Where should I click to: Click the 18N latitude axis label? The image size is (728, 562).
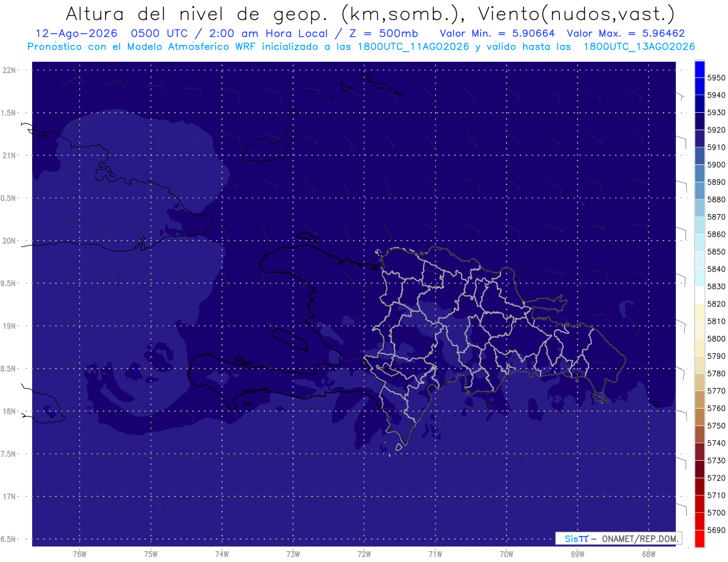pyautogui.click(x=9, y=411)
